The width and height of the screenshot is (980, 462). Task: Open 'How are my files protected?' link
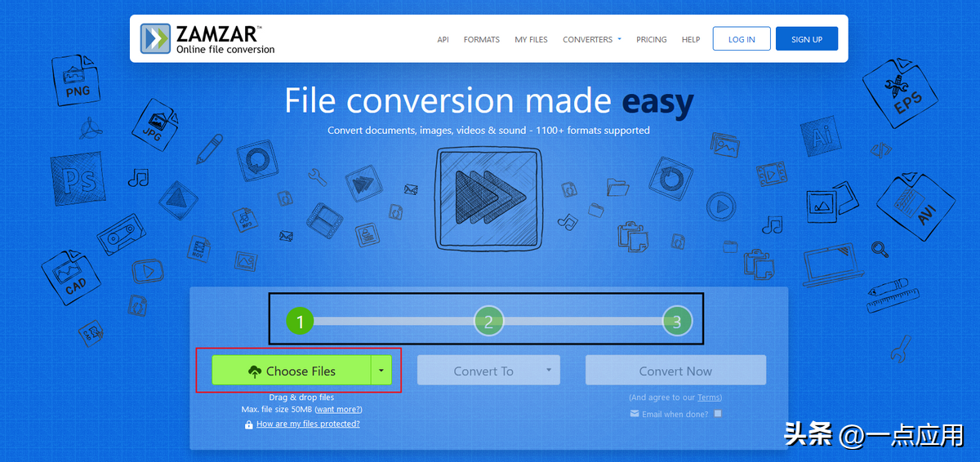click(308, 424)
